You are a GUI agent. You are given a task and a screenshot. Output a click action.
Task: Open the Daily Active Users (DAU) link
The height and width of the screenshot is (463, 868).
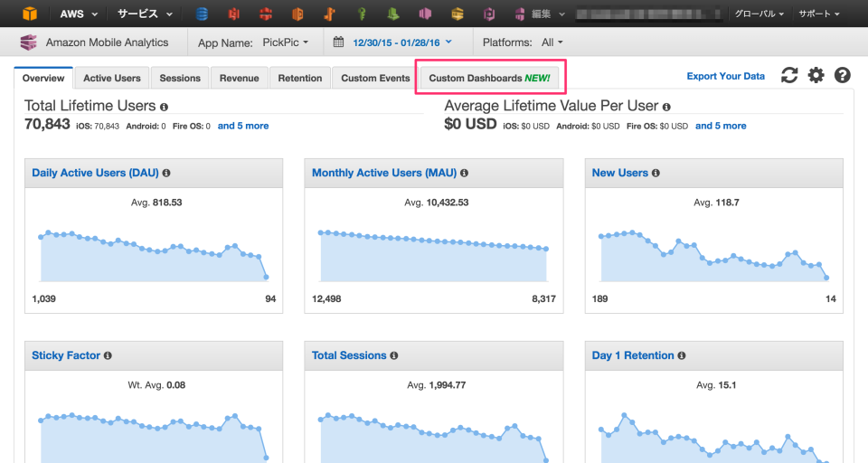click(x=95, y=173)
